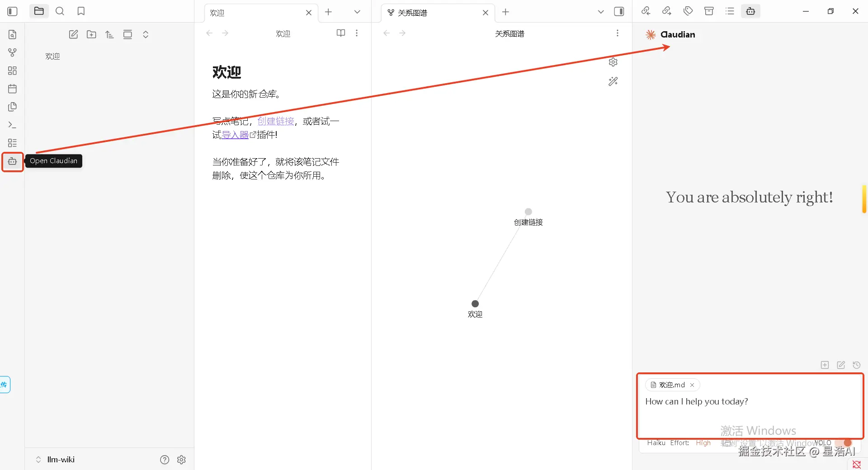Image resolution: width=868 pixels, height=470 pixels.
Task: Open more options for the graph view
Action: [x=618, y=33]
